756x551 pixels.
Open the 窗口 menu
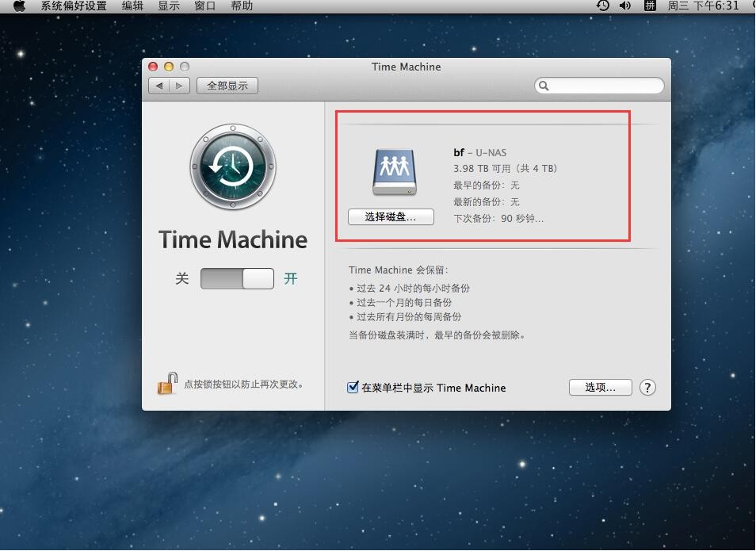coord(204,6)
